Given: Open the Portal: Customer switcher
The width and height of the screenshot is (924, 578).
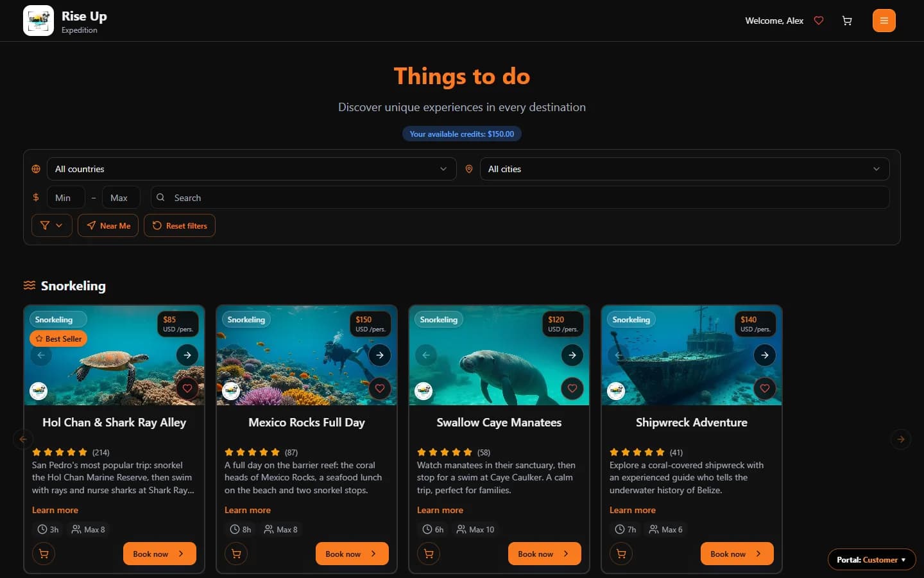Looking at the screenshot, I should coord(871,560).
